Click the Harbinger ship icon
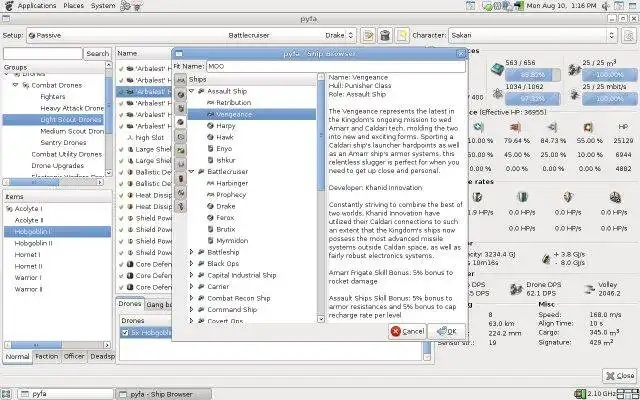640x400 pixels. (208, 182)
